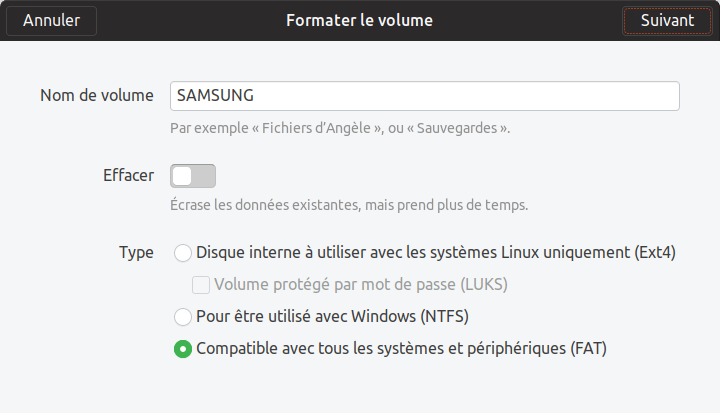Image resolution: width=720 pixels, height=413 pixels.
Task: Click the white knob of the Effacer switch
Action: [182, 176]
